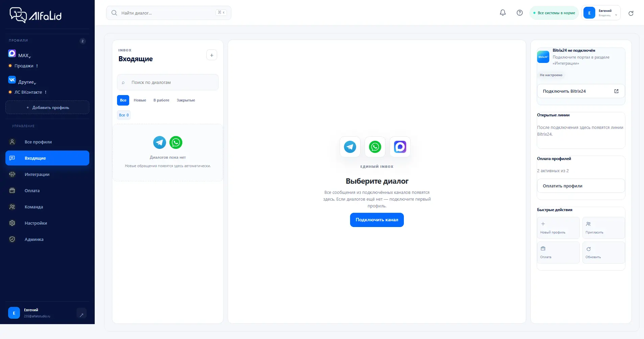
Task: Focus the Поиск по диалогам field
Action: click(x=168, y=82)
